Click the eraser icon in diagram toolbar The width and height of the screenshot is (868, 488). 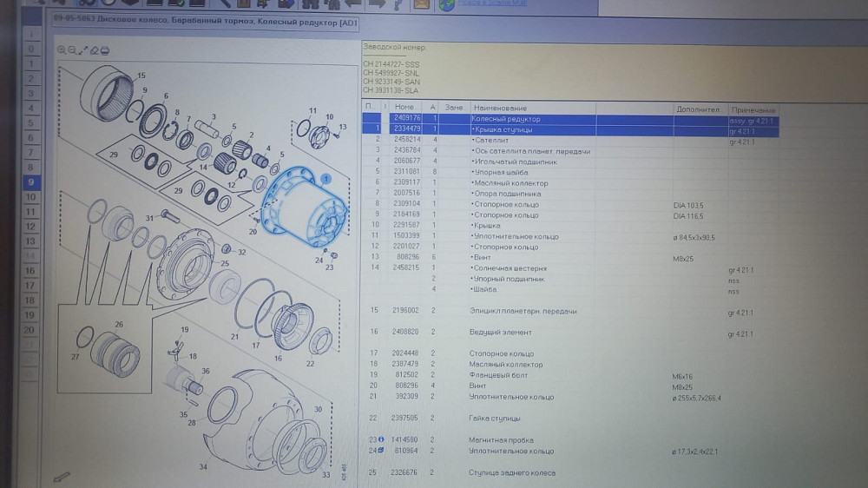94,49
